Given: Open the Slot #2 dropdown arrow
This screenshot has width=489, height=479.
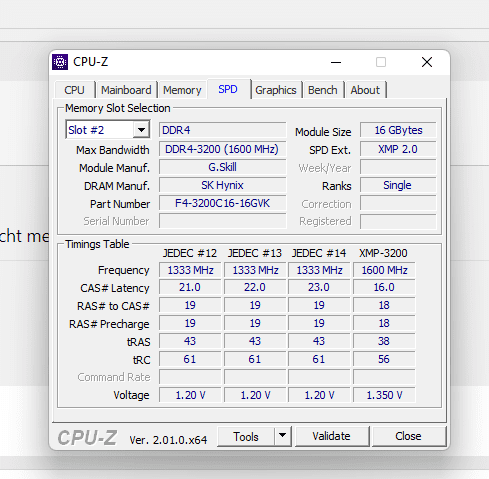Looking at the screenshot, I should click(141, 130).
